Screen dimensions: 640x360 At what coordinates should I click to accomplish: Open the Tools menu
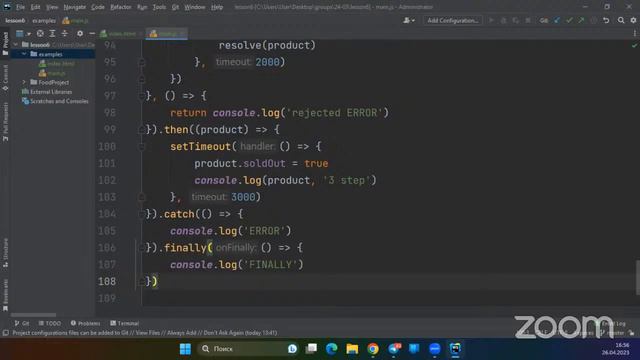(159, 7)
